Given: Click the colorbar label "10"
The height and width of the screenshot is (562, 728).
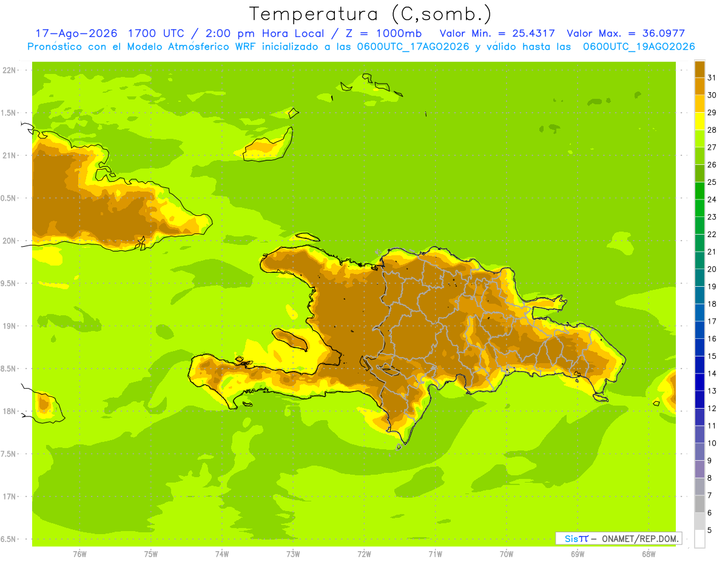Looking at the screenshot, I should point(712,443).
